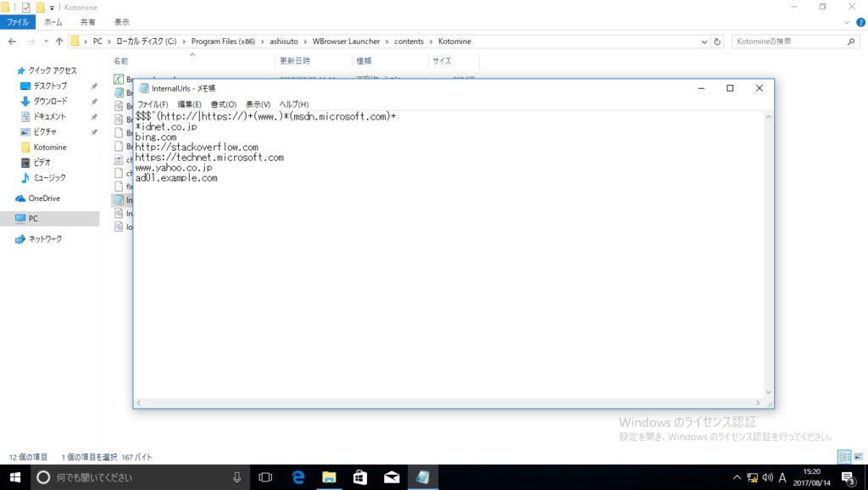Image resolution: width=868 pixels, height=490 pixels.
Task: Select ashisuto in address breadcrumb
Action: coord(283,42)
